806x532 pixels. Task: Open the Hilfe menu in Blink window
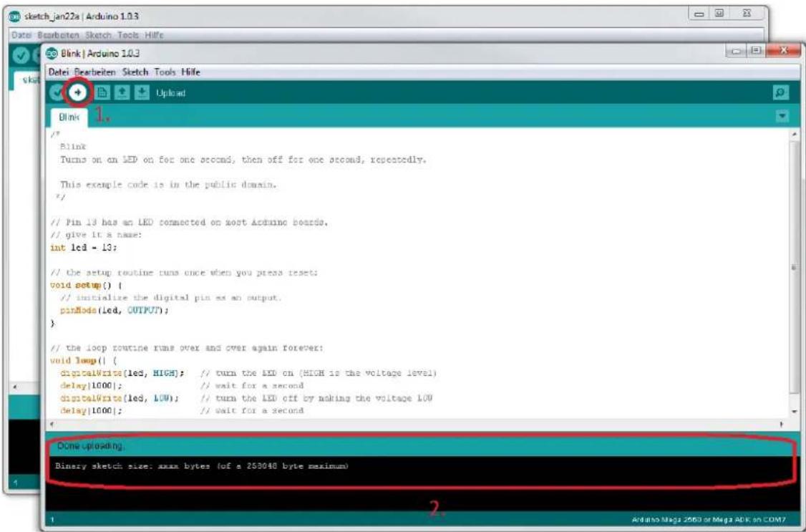click(x=190, y=72)
